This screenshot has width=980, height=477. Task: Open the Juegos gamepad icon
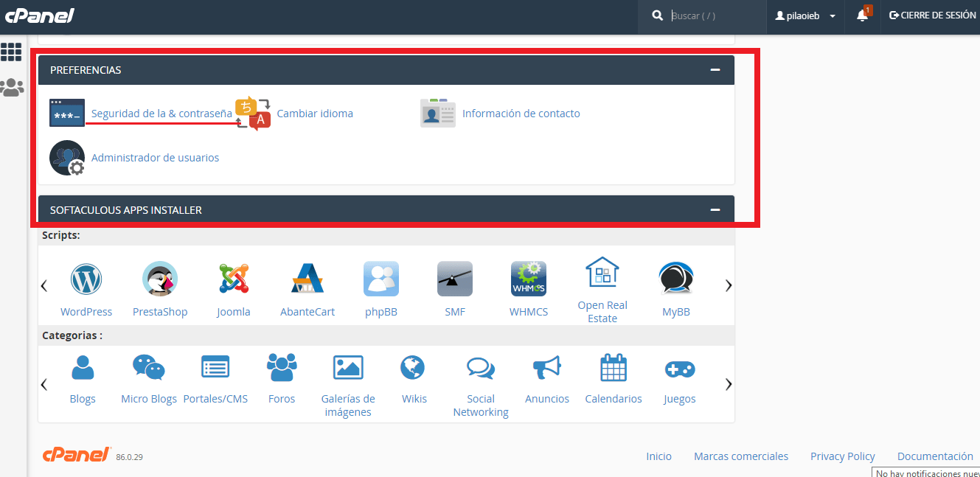point(680,368)
